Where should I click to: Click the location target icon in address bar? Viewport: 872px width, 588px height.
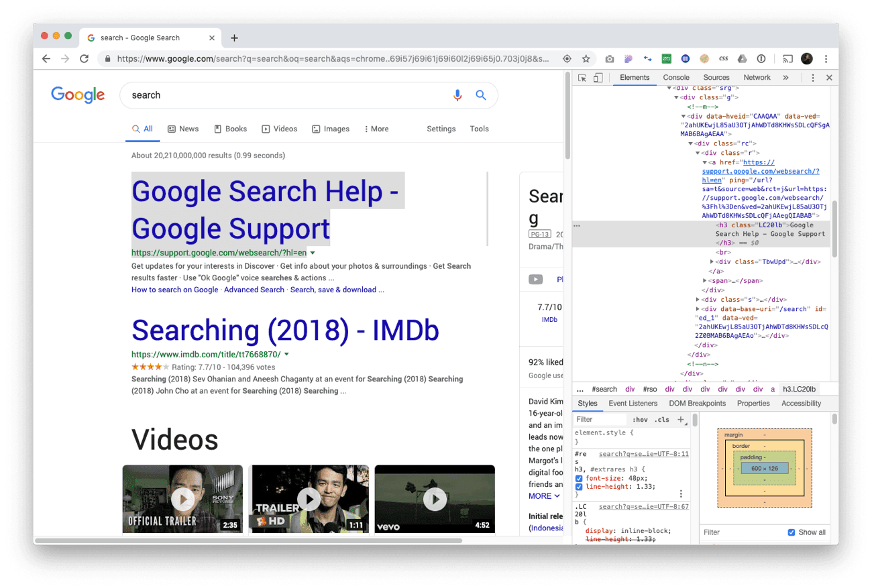tap(567, 59)
